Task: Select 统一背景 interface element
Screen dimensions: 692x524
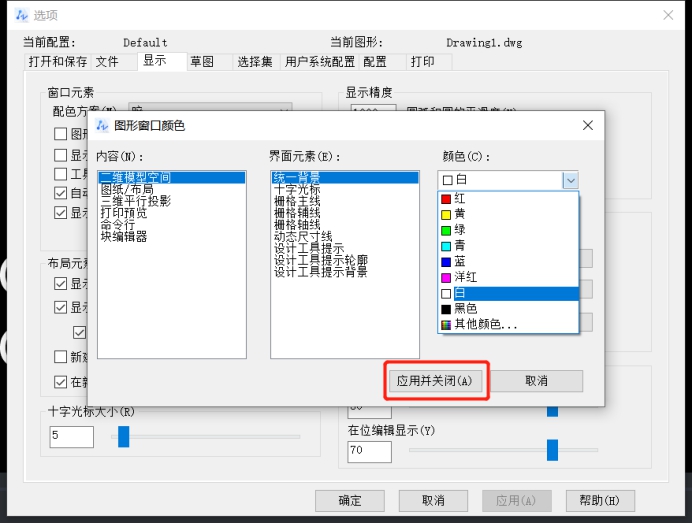Action: (345, 177)
